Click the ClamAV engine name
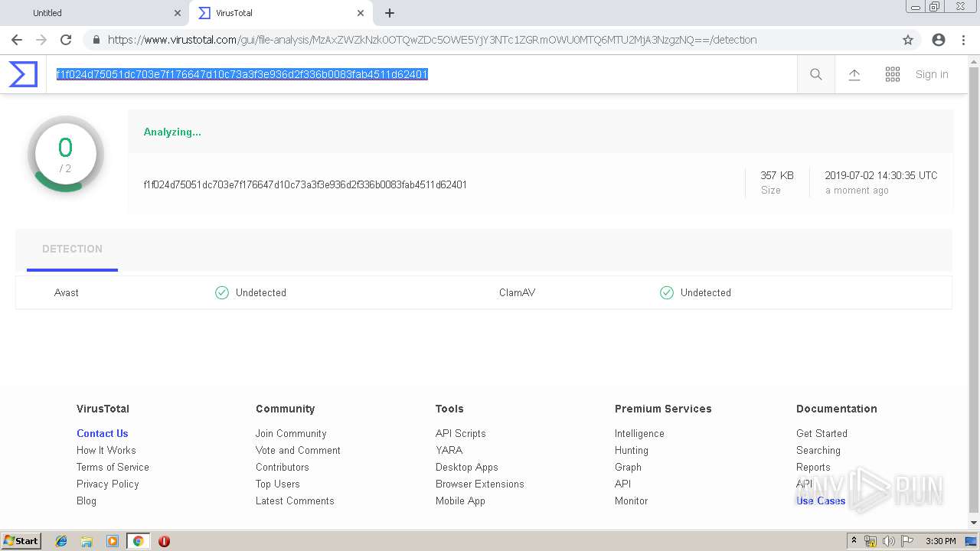The height and width of the screenshot is (551, 980). coord(517,292)
